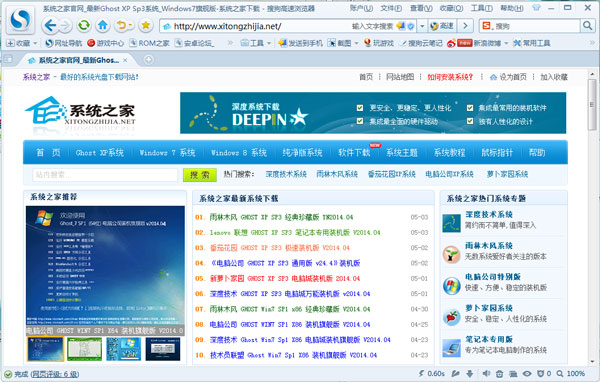Click the forward navigation arrow
Image resolution: width=600 pixels, height=382 pixels.
(65, 26)
